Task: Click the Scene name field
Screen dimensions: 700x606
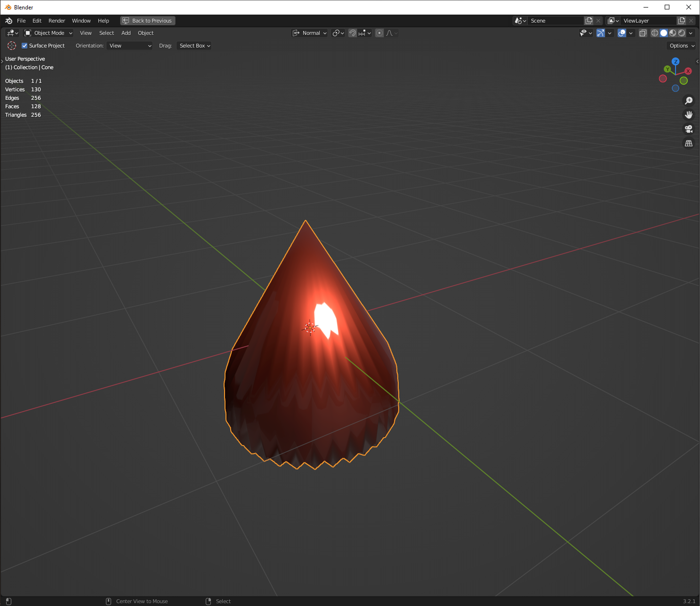Action: coord(556,21)
